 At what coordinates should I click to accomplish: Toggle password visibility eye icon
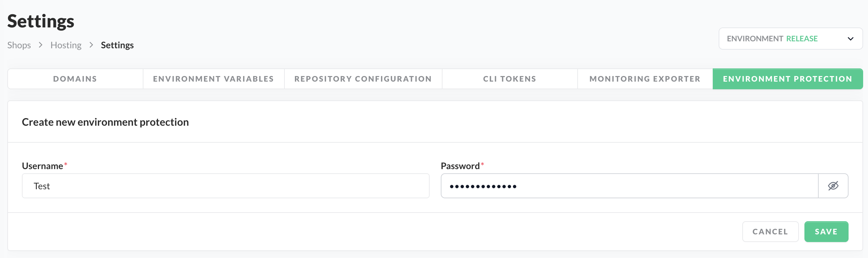833,186
